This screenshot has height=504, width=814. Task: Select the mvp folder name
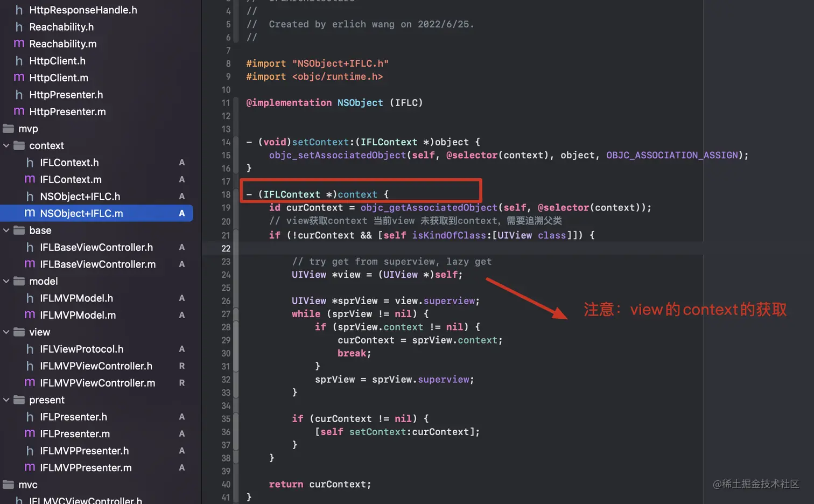coord(28,129)
